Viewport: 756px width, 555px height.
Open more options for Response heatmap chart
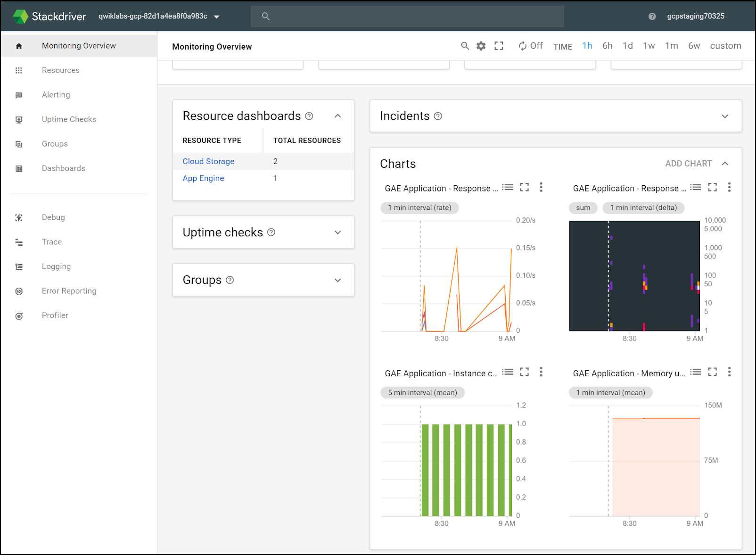[x=729, y=187]
